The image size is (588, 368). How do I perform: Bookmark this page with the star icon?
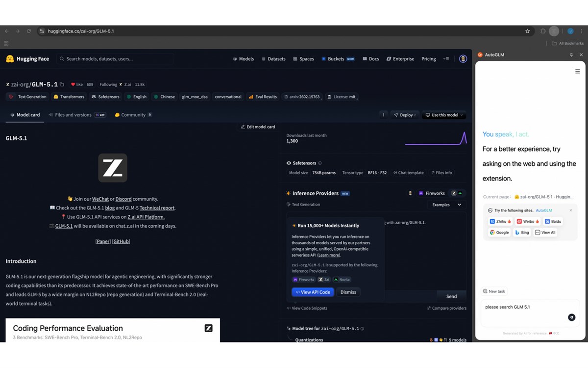pos(528,31)
